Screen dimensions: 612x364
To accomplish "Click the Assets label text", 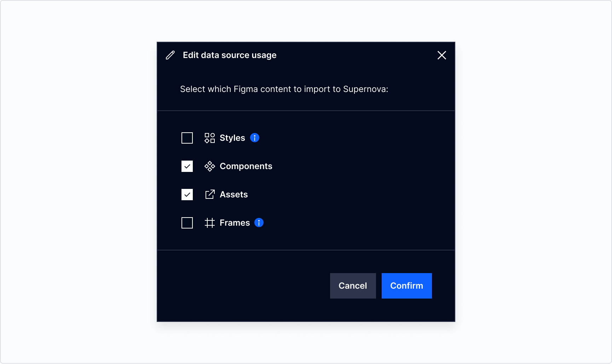I will pyautogui.click(x=234, y=195).
